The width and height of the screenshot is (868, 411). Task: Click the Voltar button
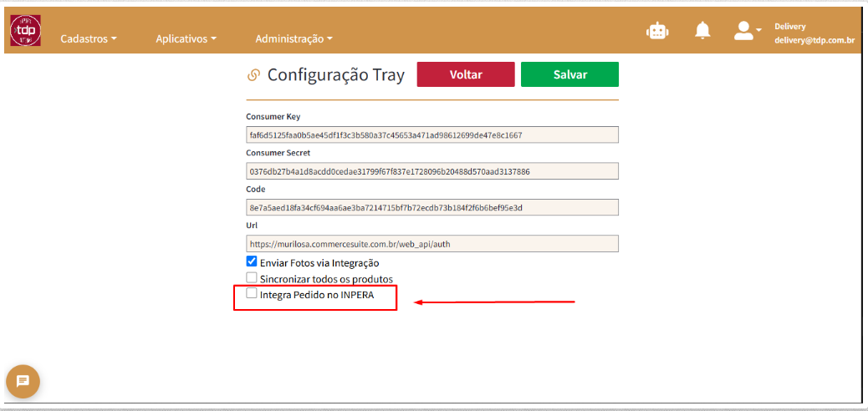click(x=466, y=74)
